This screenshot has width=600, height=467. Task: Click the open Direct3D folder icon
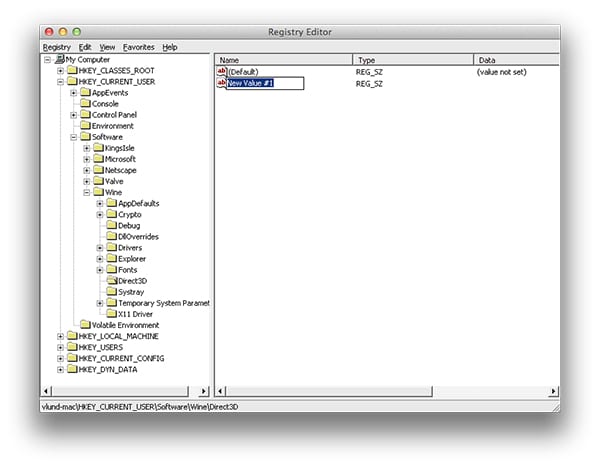(x=112, y=281)
